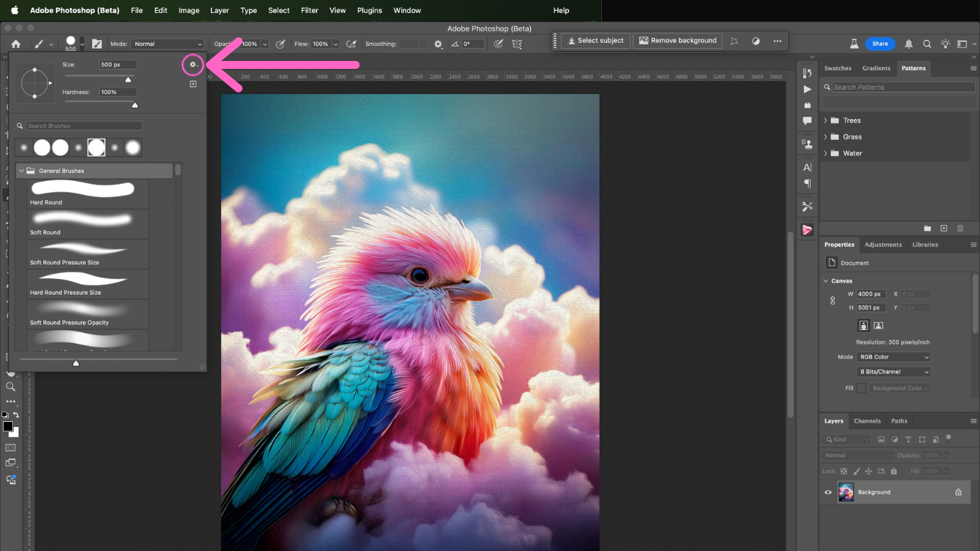Switch to the Channels tab
Viewport: 980px width, 551px height.
(x=867, y=421)
